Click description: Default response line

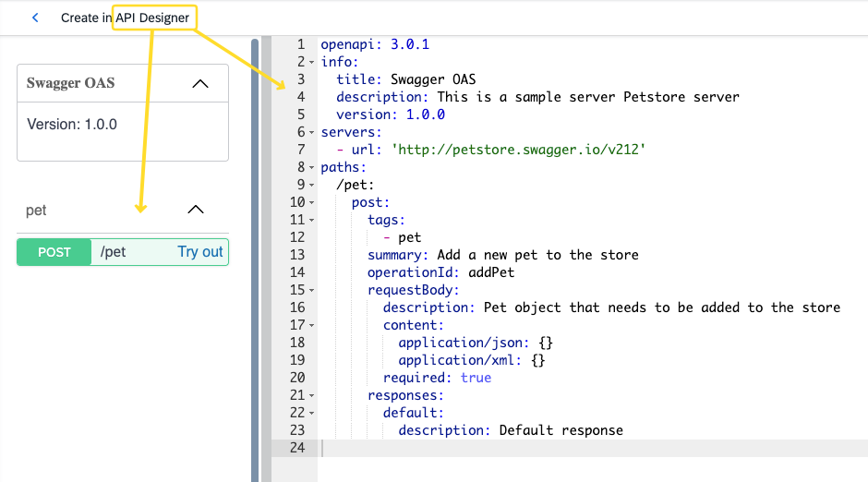click(x=511, y=430)
